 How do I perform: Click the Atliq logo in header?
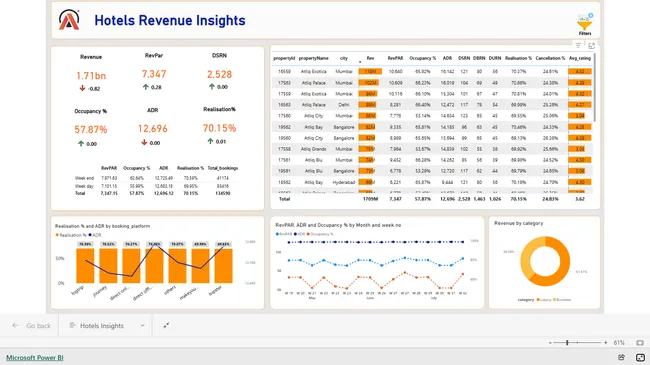tap(69, 20)
